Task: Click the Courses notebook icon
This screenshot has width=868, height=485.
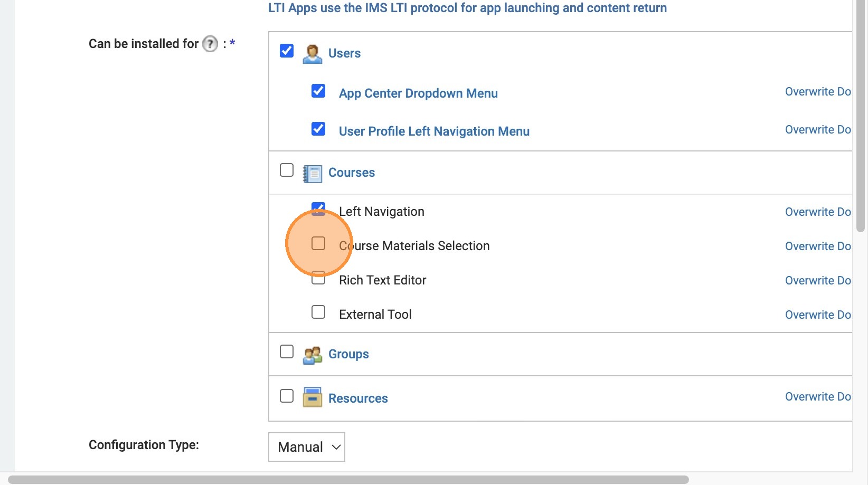Action: coord(312,173)
